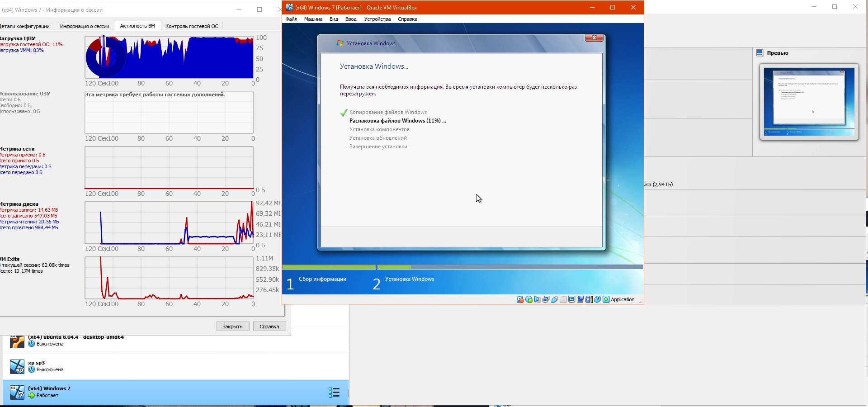
Task: Click the CPU virtualization features indicator
Action: pyautogui.click(x=589, y=299)
